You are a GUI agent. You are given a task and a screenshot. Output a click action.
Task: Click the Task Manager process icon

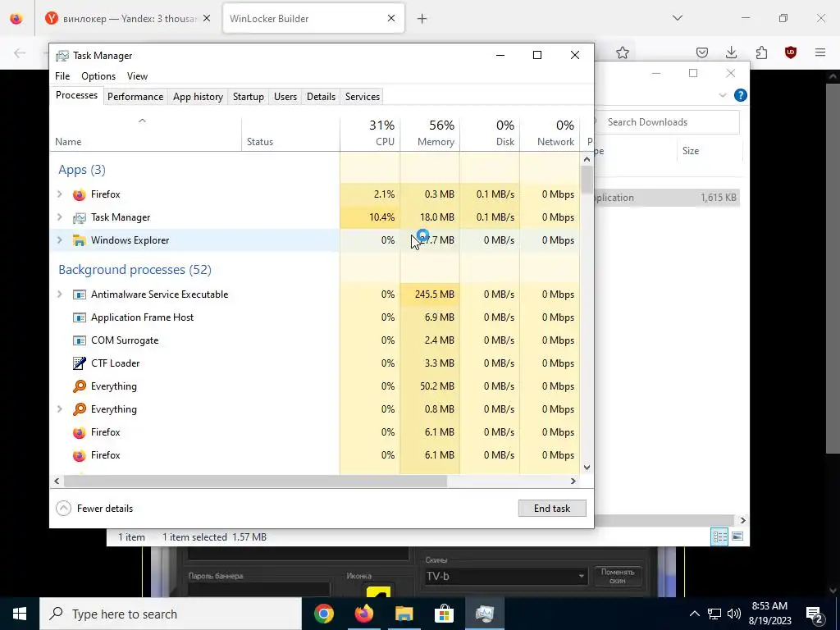80,217
